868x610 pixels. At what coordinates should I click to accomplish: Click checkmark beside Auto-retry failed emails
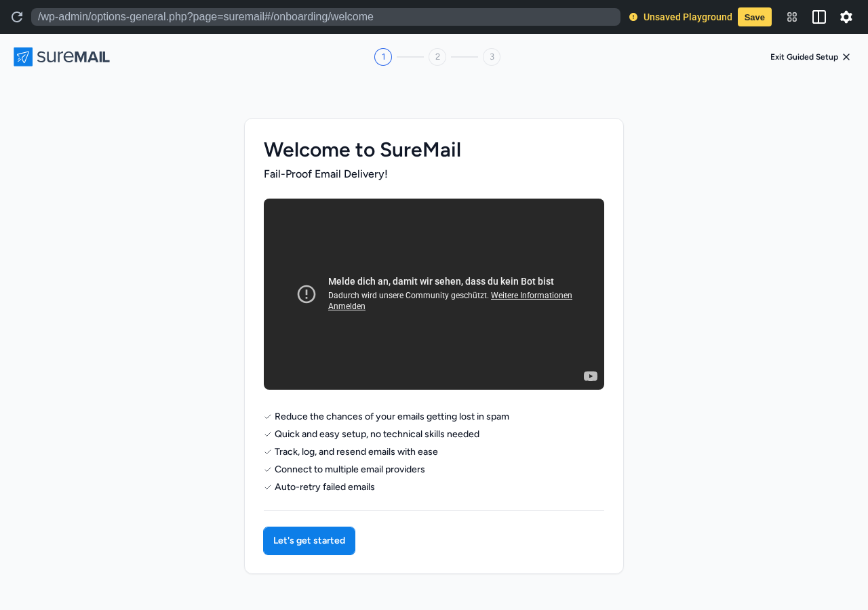point(268,487)
